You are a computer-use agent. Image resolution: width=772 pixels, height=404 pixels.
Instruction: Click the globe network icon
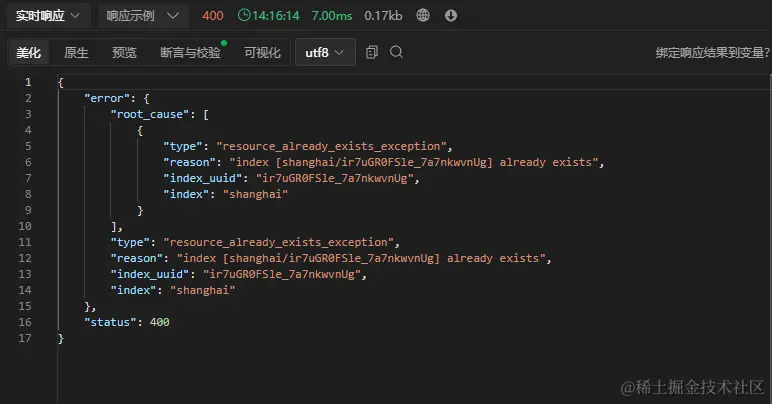(422, 15)
